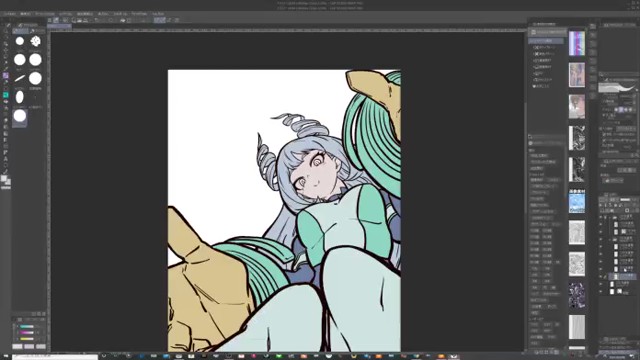Toggle the eye of the highlighted layer

coord(601,276)
